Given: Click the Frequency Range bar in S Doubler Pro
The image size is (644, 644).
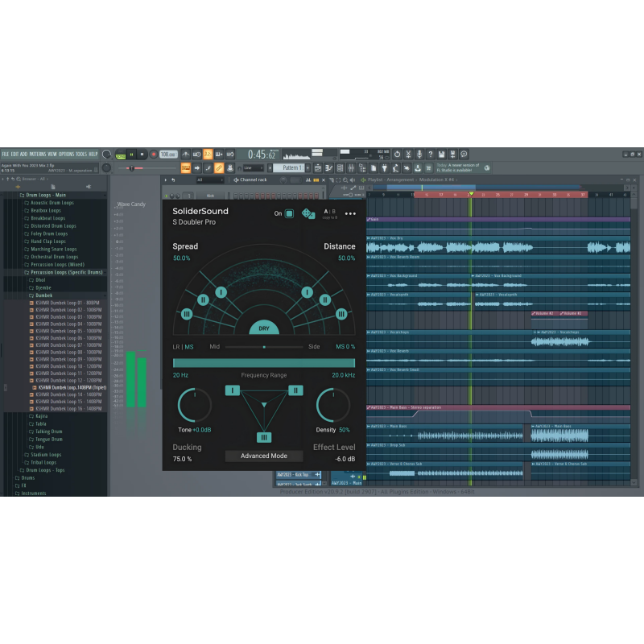Looking at the screenshot, I should pyautogui.click(x=264, y=363).
